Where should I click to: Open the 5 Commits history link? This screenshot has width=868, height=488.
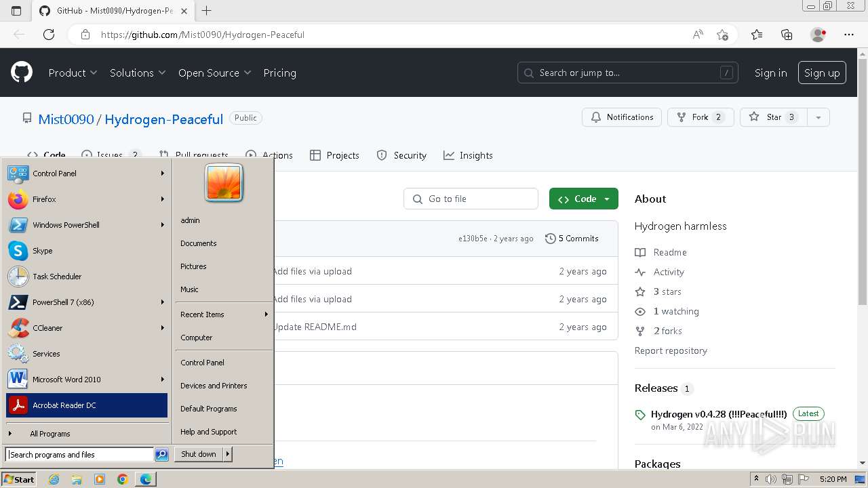click(572, 239)
